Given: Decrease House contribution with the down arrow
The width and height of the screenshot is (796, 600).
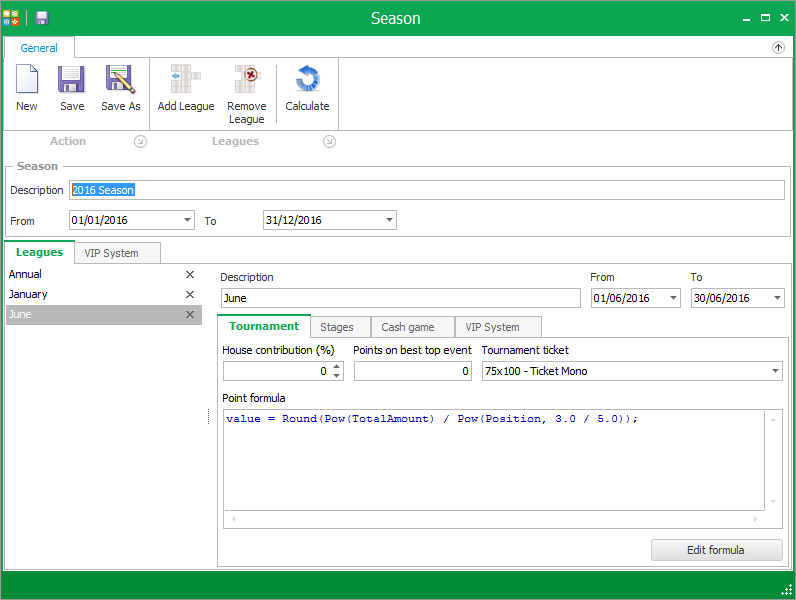Looking at the screenshot, I should [337, 376].
